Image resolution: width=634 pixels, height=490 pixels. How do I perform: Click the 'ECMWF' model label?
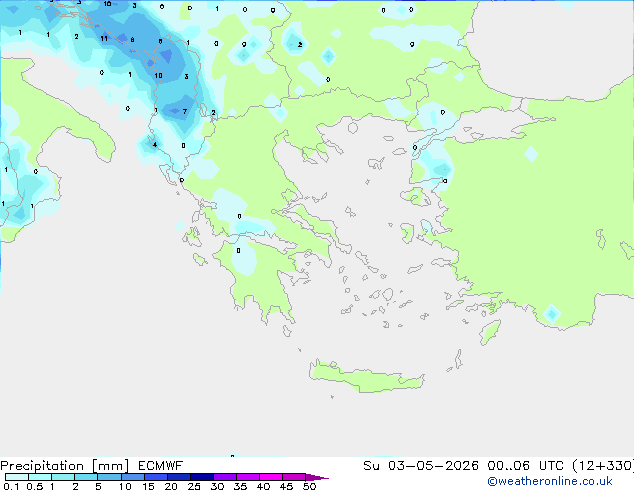pos(161,466)
